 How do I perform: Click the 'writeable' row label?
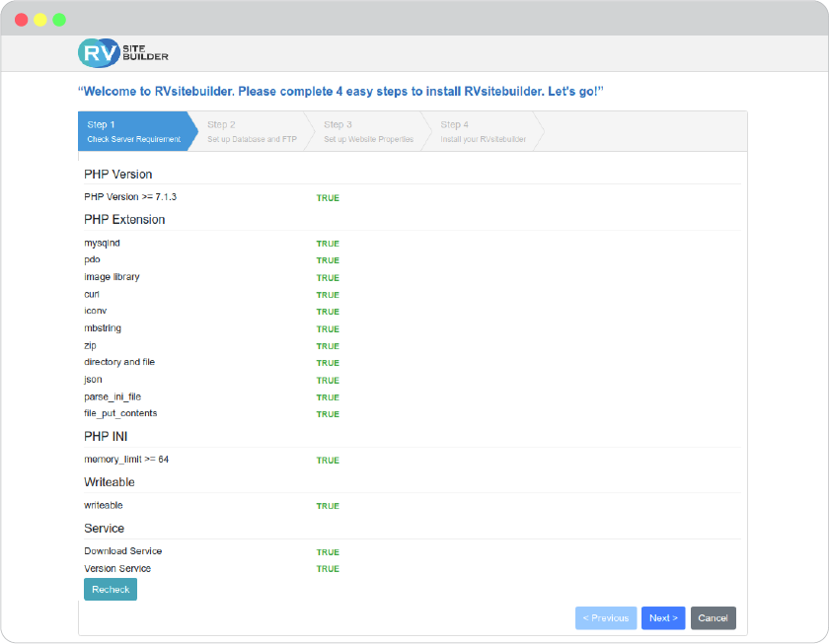103,506
